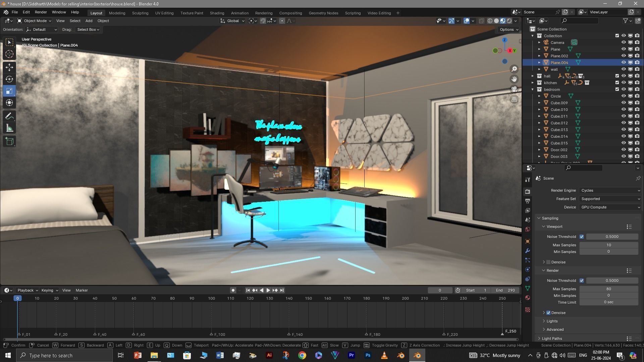This screenshot has width=644, height=362.
Task: Open the Feature Set dropdown
Action: click(x=610, y=199)
